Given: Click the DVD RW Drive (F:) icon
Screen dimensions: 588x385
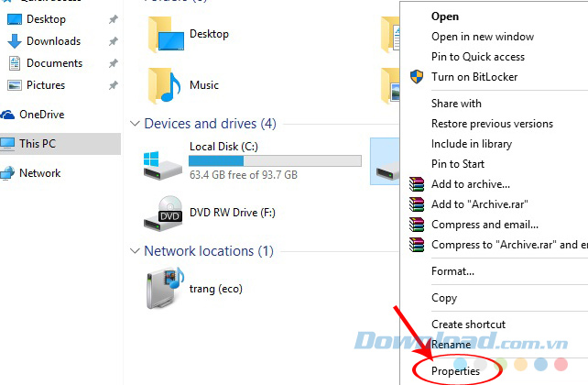Looking at the screenshot, I should tap(164, 214).
